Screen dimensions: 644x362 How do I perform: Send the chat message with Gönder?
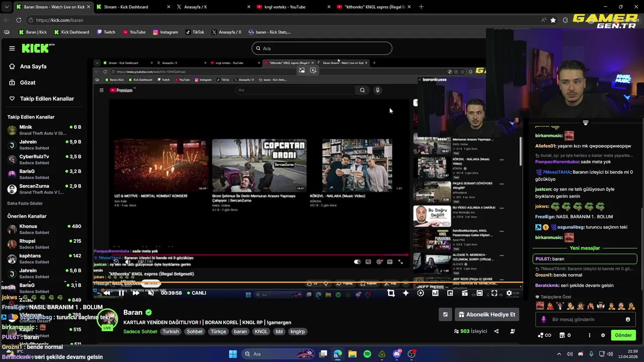[623, 335]
